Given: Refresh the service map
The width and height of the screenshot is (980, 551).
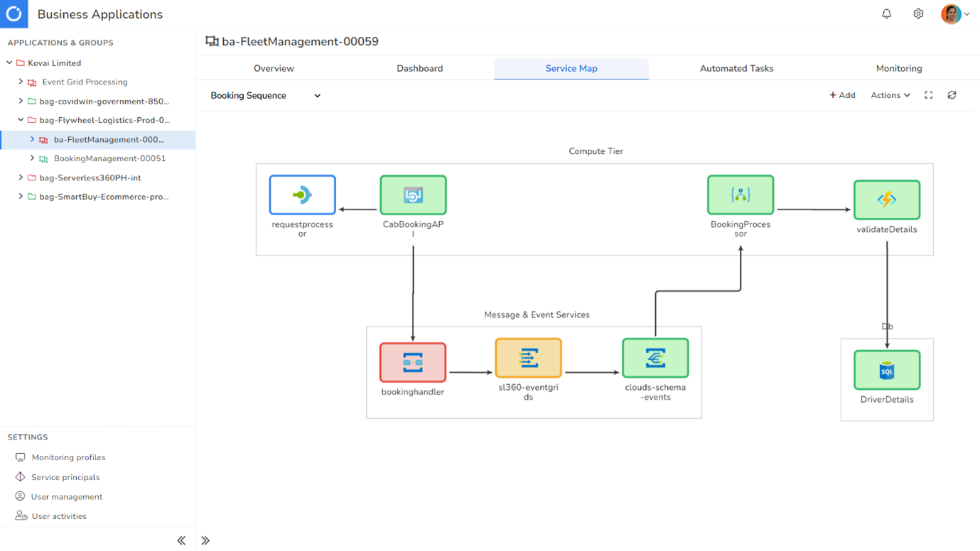Looking at the screenshot, I should click(952, 95).
